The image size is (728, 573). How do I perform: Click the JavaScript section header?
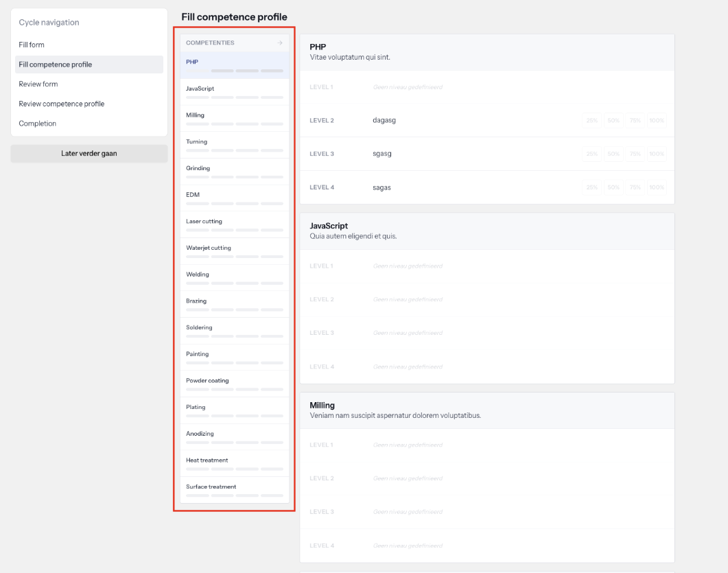coord(487,231)
